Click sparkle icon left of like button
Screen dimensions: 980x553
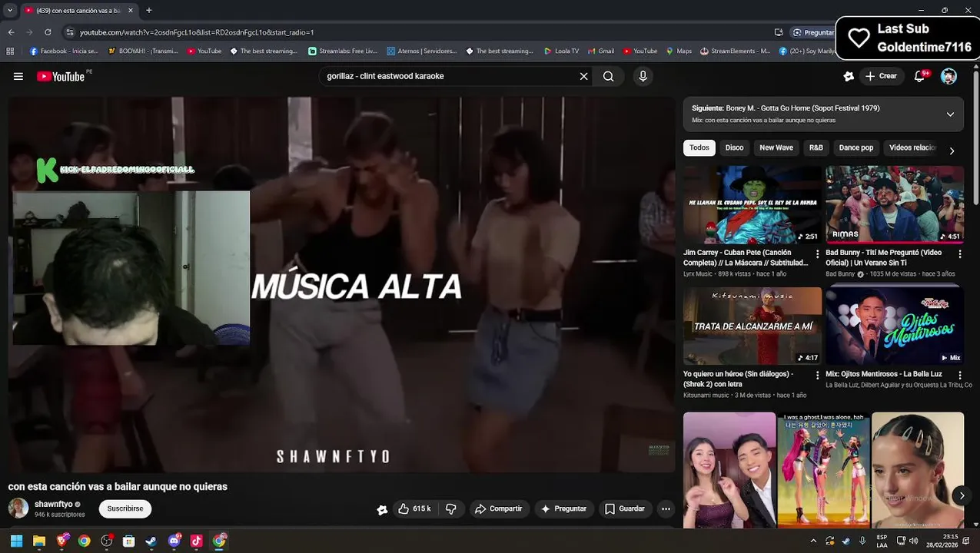click(382, 509)
